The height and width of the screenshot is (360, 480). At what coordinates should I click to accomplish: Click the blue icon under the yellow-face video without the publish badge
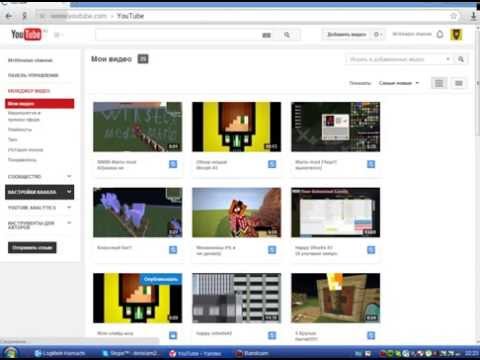click(272, 164)
